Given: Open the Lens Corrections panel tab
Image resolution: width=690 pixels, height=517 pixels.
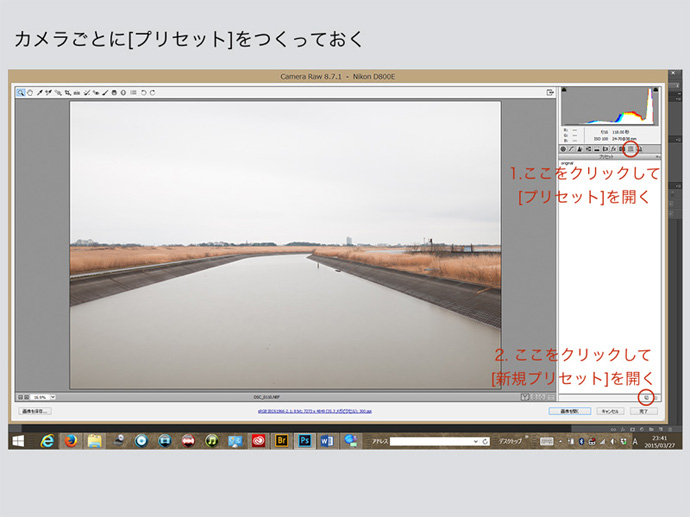Looking at the screenshot, I should pyautogui.click(x=605, y=149).
